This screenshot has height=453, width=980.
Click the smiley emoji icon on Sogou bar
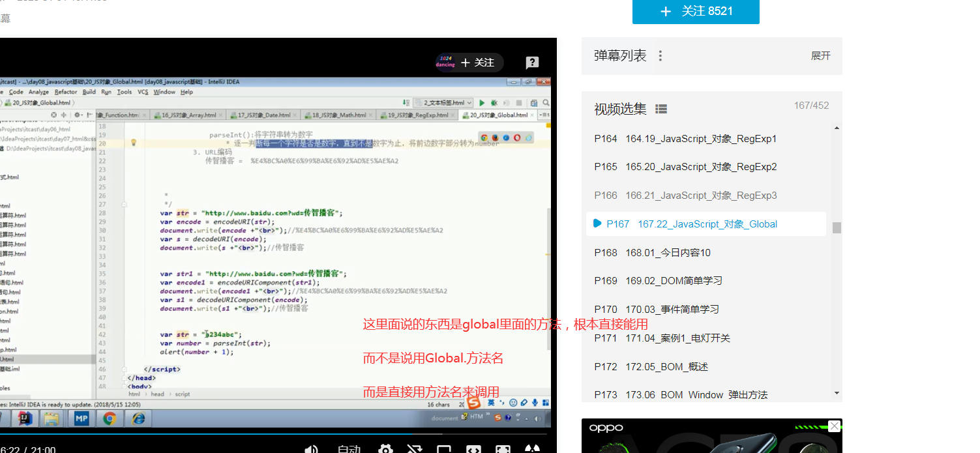[x=513, y=403]
